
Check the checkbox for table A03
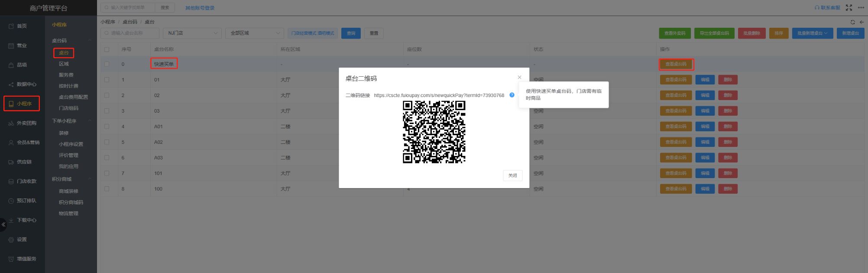107,158
